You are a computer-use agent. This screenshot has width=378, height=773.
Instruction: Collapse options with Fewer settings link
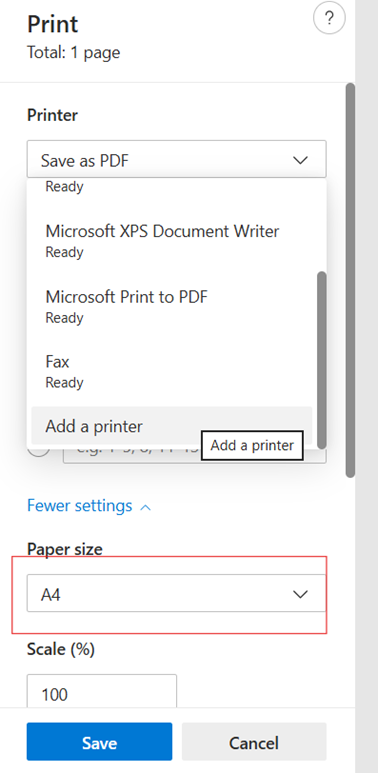click(89, 506)
